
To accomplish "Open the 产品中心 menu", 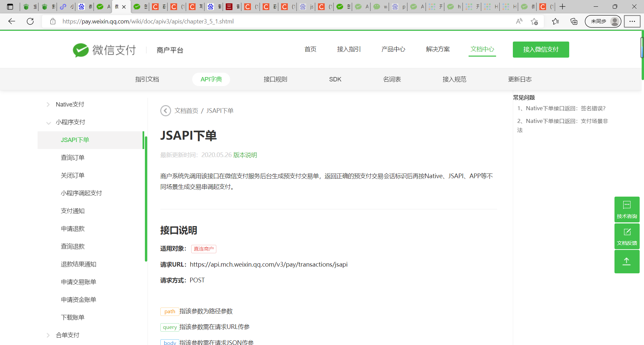I will pos(393,49).
